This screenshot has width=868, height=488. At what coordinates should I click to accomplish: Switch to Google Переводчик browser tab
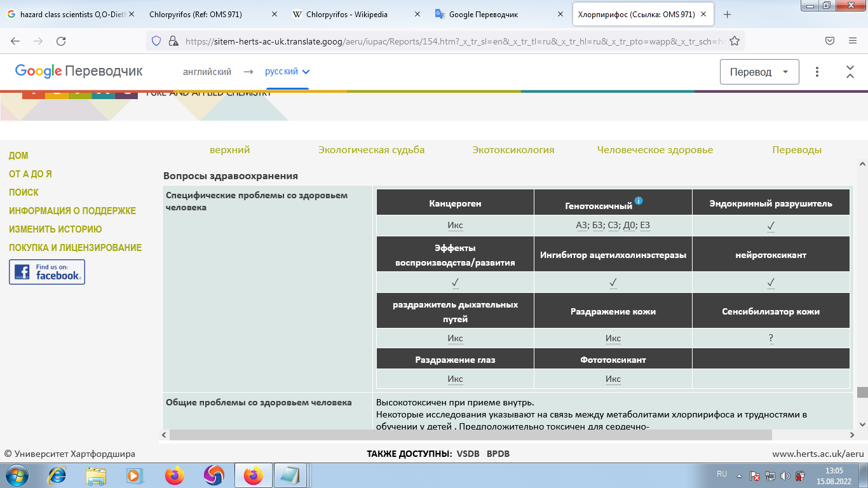tap(499, 14)
